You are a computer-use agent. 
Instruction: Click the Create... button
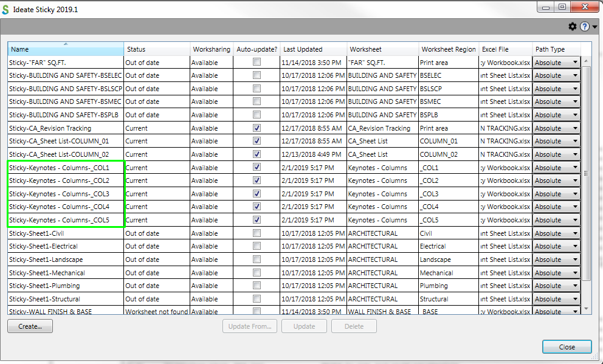tap(30, 326)
